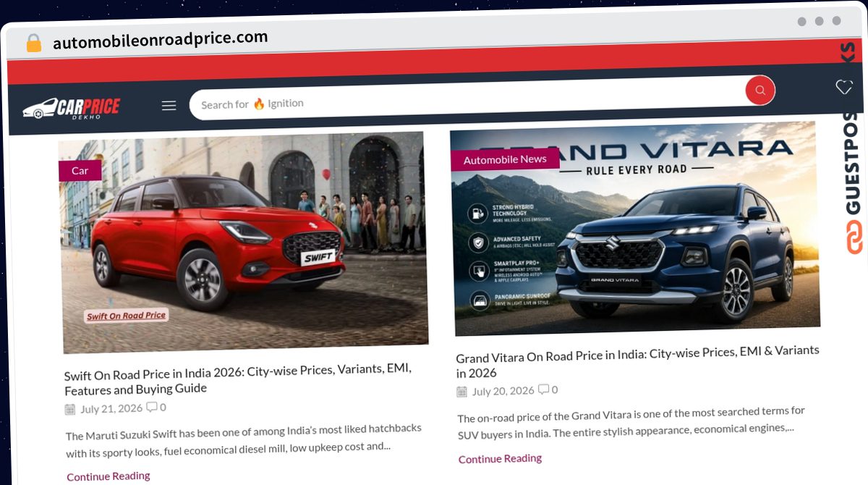
Task: Click Continue Reading under Swift article
Action: pyautogui.click(x=109, y=476)
